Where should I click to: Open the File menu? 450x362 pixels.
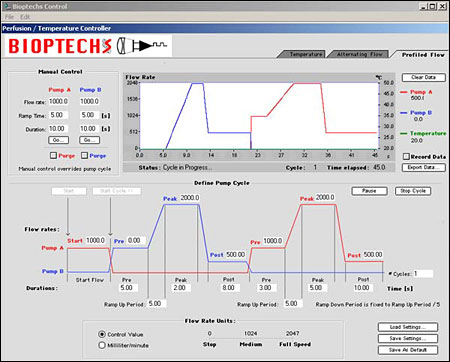click(10, 17)
